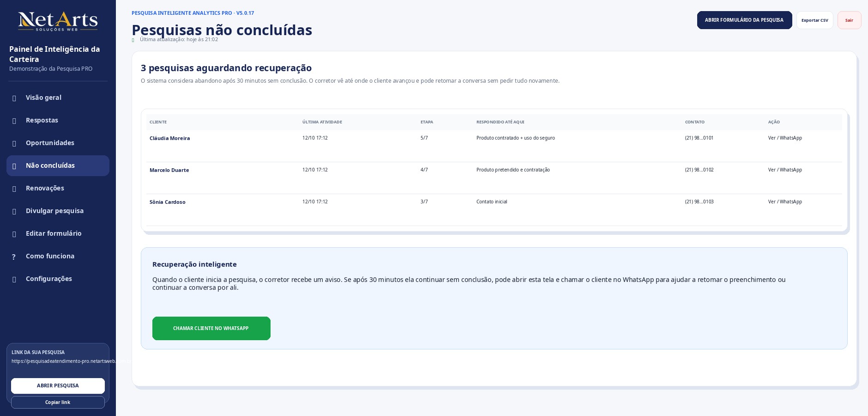868x416 pixels.
Task: Click the Renovações sidebar icon
Action: 14,189
